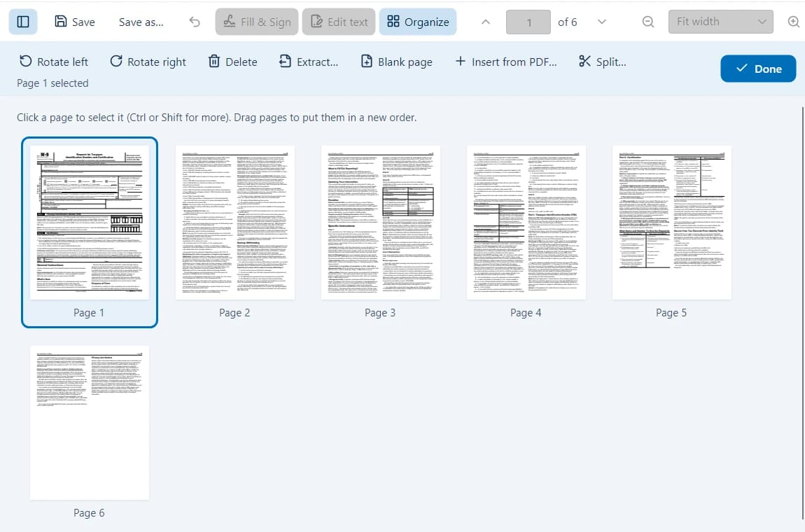Click the 'Page 1 selected' status text
The width and height of the screenshot is (805, 532).
pyautogui.click(x=52, y=83)
